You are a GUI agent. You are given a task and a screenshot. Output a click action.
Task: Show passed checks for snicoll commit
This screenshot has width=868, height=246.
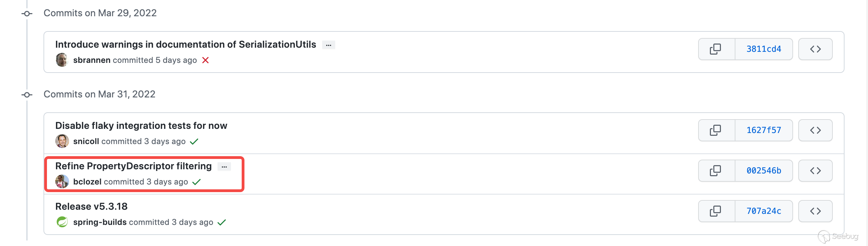click(x=194, y=141)
